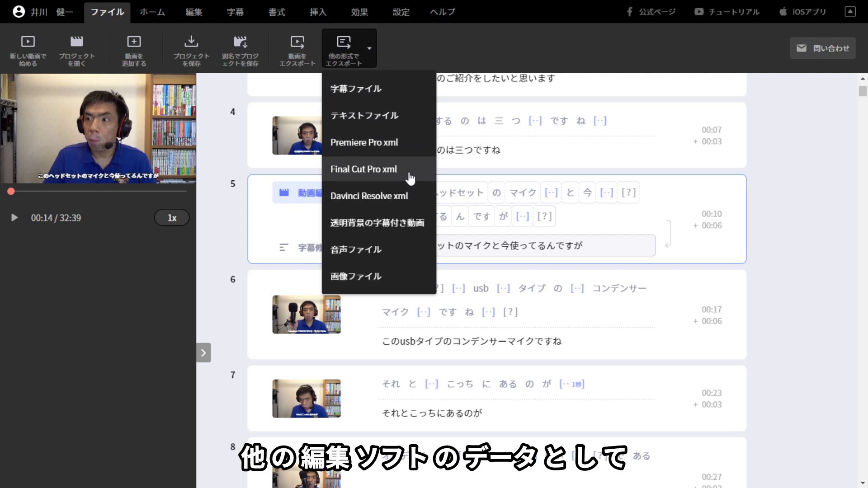This screenshot has width=868, height=488.
Task: Open the 字幕 menu tab
Action: 235,12
